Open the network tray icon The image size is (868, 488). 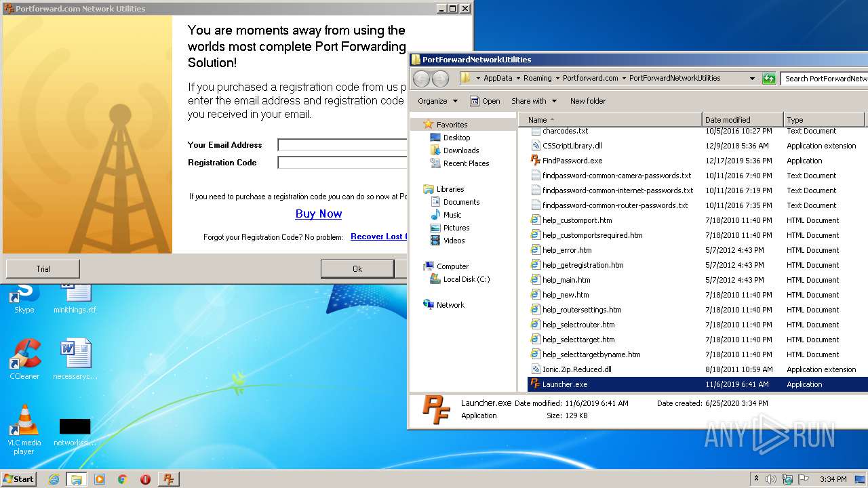(788, 479)
